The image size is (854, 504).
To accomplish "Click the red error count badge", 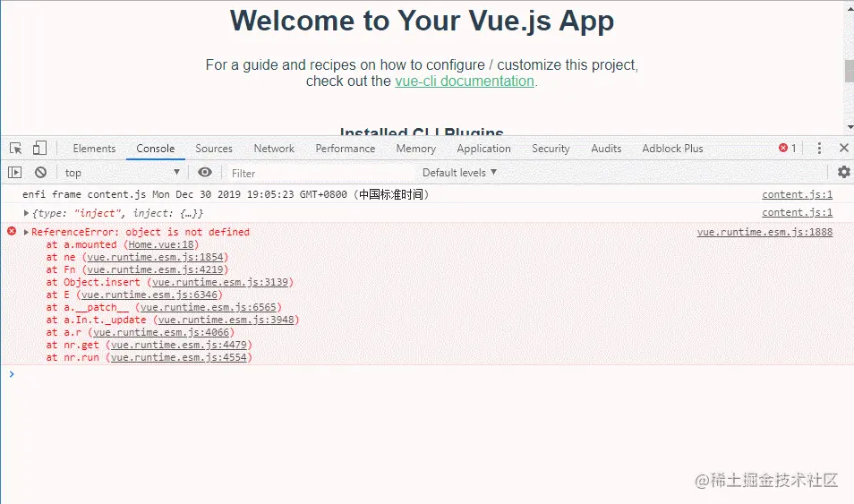I will (x=788, y=149).
